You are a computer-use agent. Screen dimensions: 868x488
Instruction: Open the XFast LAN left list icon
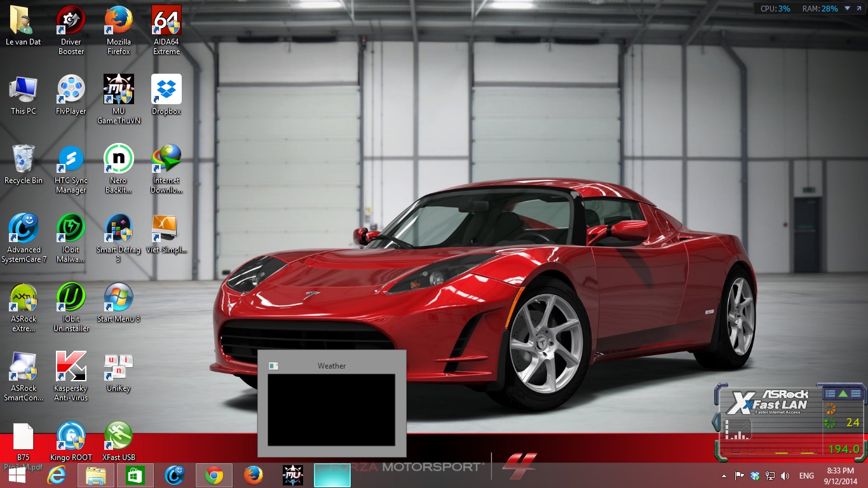[830, 394]
